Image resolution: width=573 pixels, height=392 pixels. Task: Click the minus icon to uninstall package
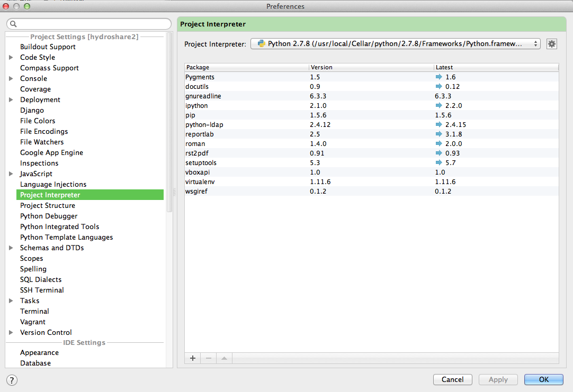pyautogui.click(x=208, y=359)
